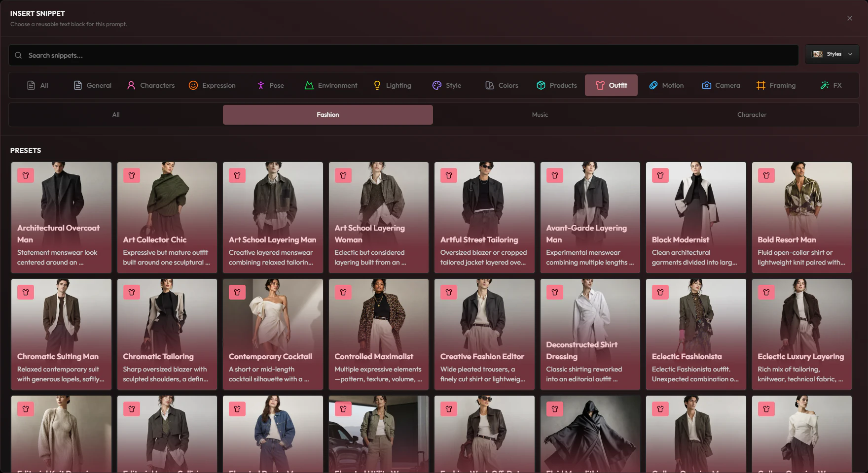Click the PRESETS section heading
868x473 pixels.
(x=26, y=150)
